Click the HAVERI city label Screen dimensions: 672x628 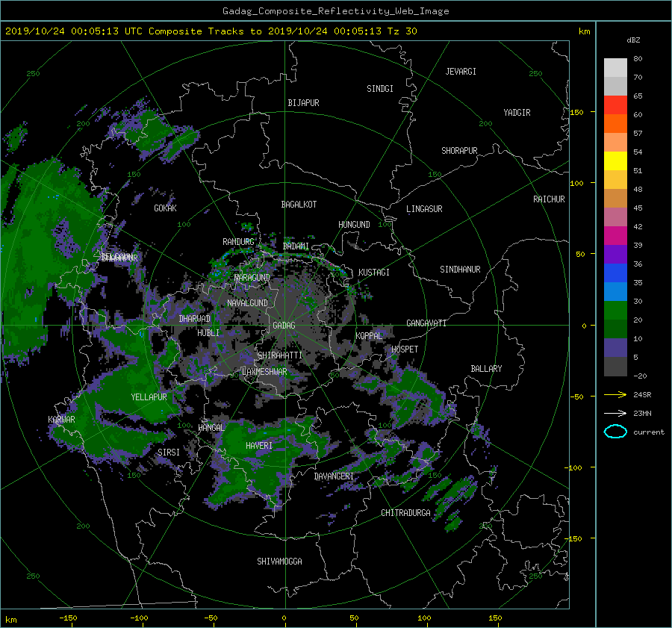(x=259, y=446)
